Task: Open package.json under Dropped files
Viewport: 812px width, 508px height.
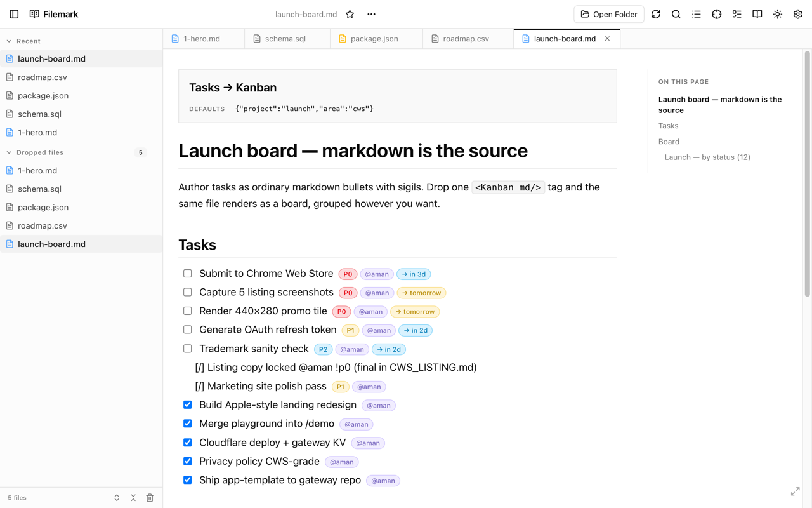Action: (81, 207)
